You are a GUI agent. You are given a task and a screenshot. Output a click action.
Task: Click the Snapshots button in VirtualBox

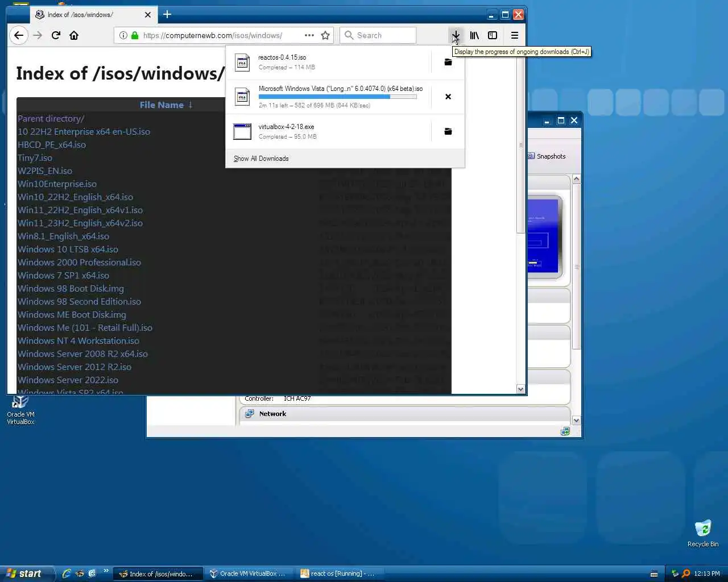click(547, 156)
